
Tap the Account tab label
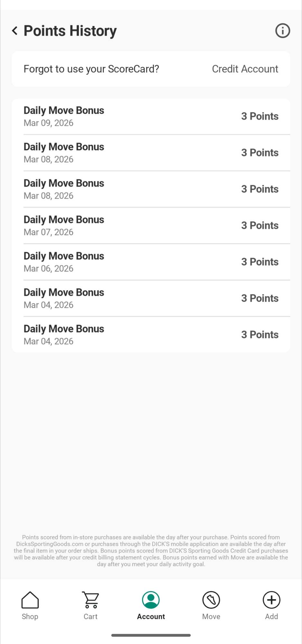coord(151,617)
